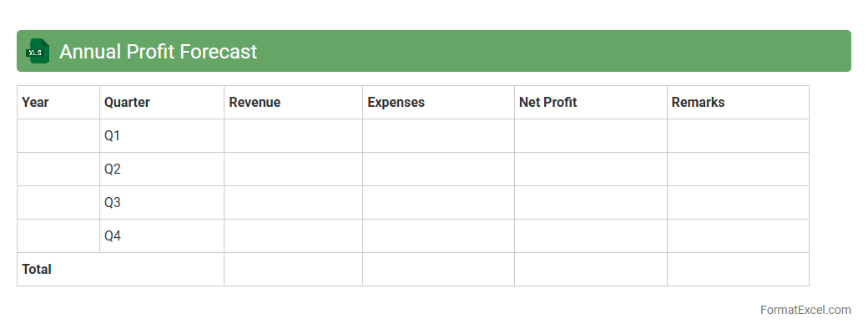
Task: Select the Net Profit header cell
Action: point(590,103)
